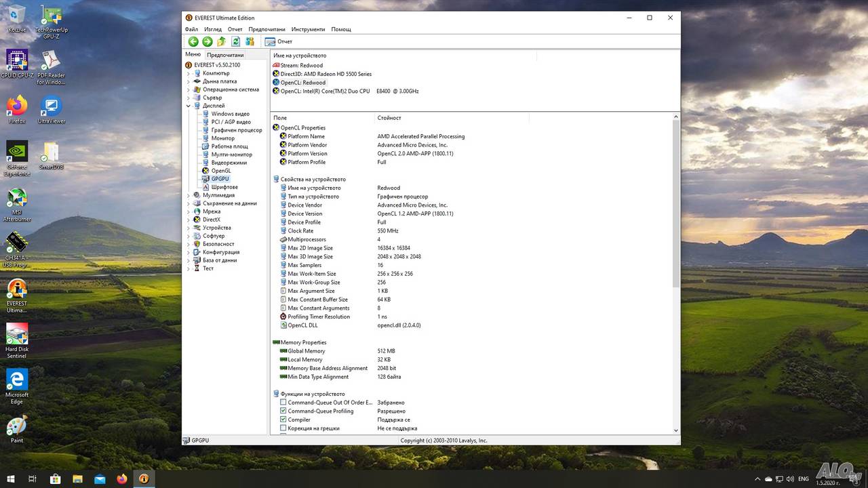The width and height of the screenshot is (868, 488).
Task: Open the Предпочитани menu in menu bar
Action: (267, 30)
